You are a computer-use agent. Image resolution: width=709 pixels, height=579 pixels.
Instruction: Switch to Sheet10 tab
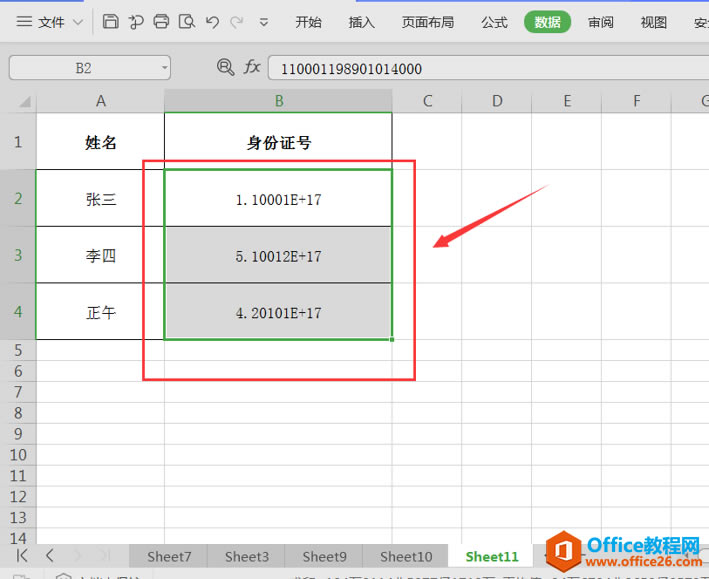click(406, 556)
